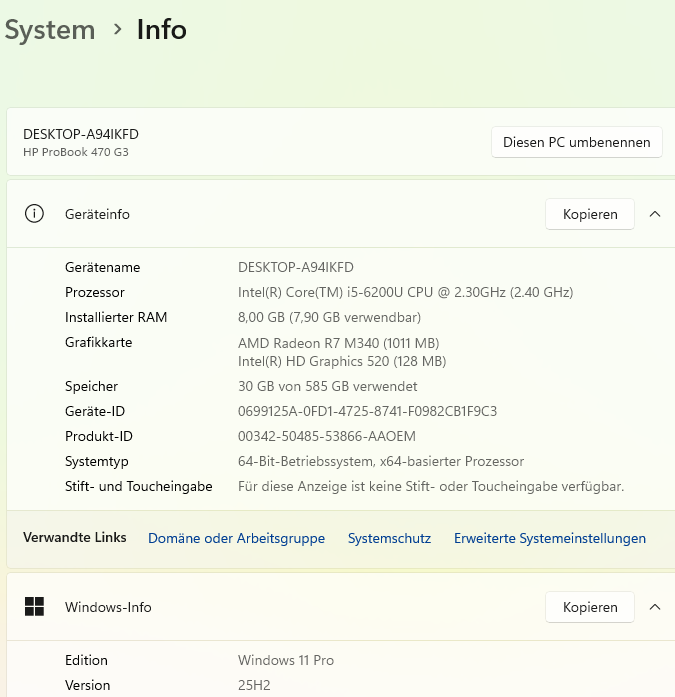The width and height of the screenshot is (675, 697).
Task: Select the DESKTOP-A94IKFD value beside Gerätename
Action: [x=296, y=267]
